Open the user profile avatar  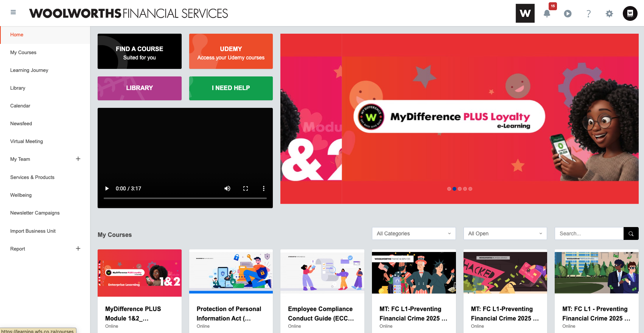(630, 13)
